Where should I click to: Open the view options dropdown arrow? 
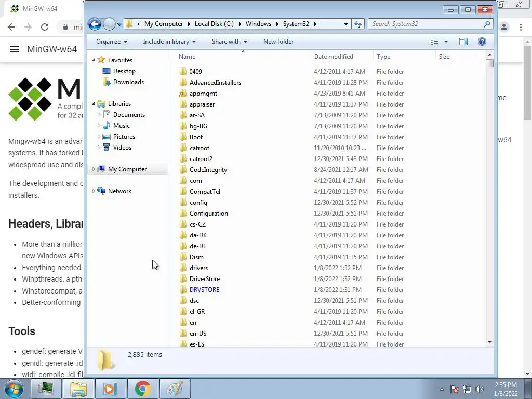point(446,42)
